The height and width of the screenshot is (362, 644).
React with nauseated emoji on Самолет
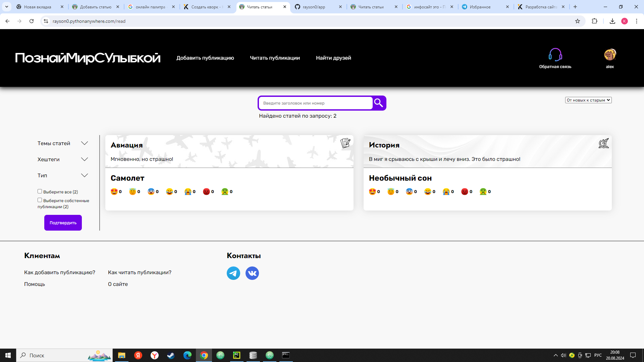tap(225, 191)
